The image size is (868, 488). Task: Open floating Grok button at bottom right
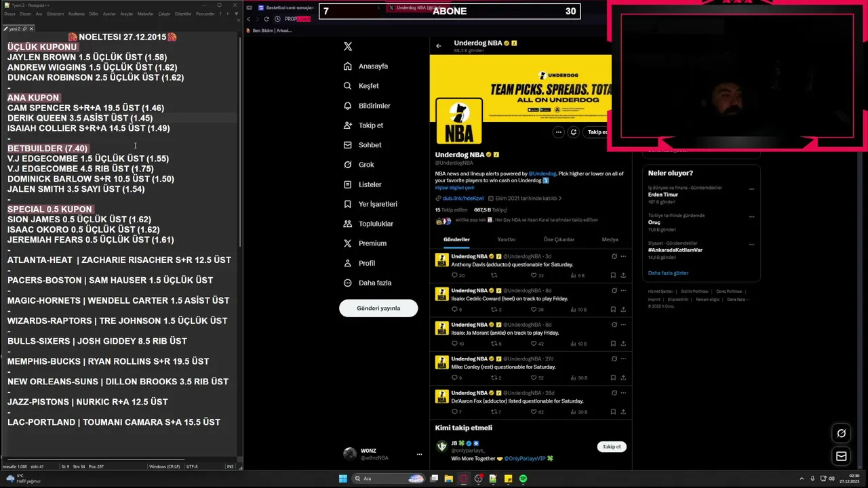pyautogui.click(x=842, y=433)
